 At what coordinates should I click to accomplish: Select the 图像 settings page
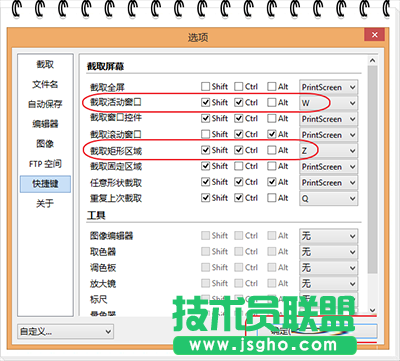pos(45,144)
